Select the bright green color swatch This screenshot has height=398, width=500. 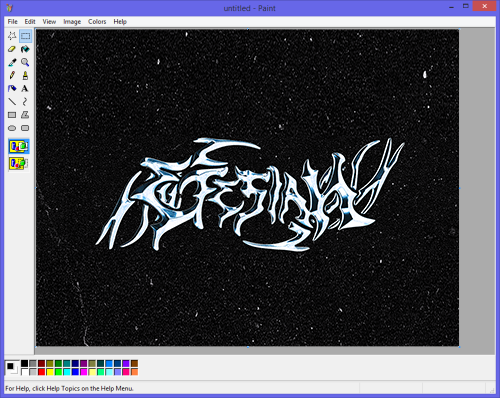(x=58, y=372)
